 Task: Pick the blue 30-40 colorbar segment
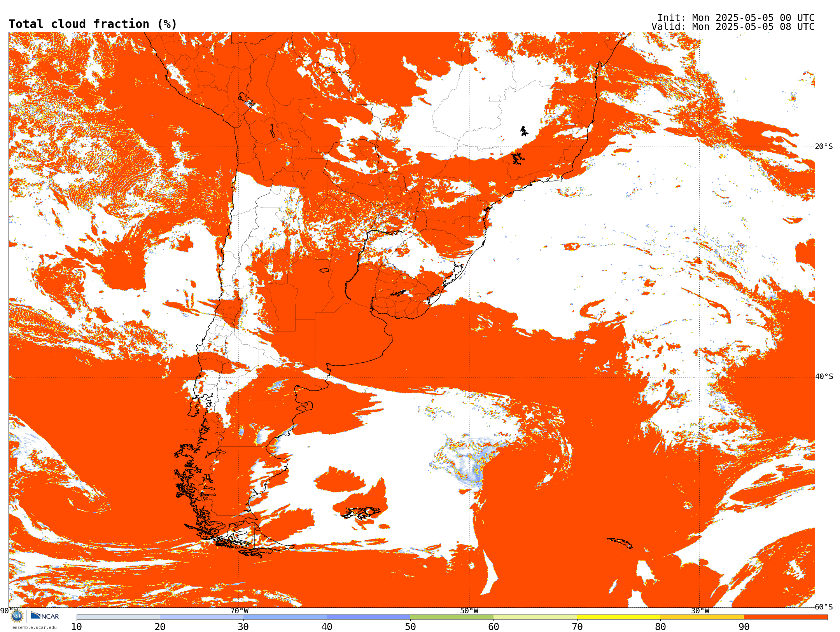coord(285,617)
